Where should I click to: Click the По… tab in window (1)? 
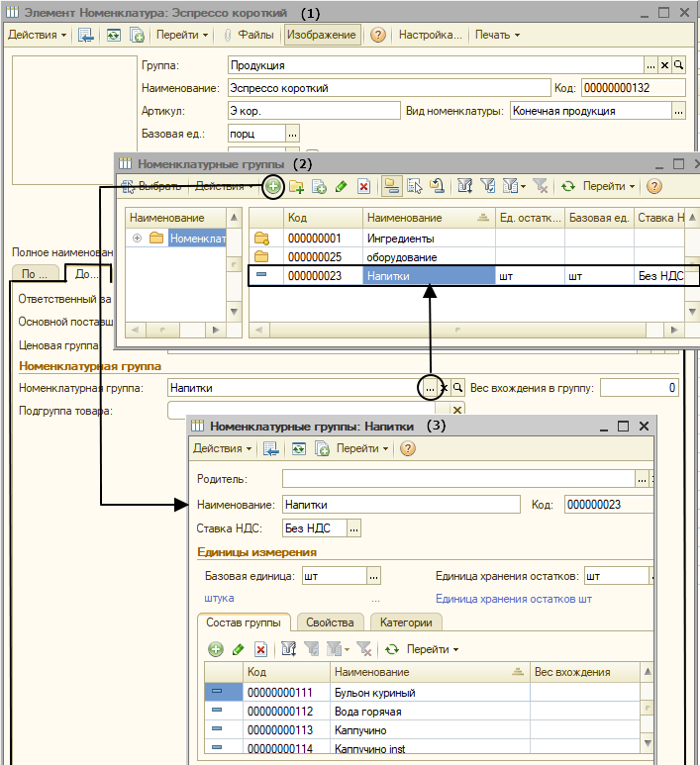[x=35, y=274]
